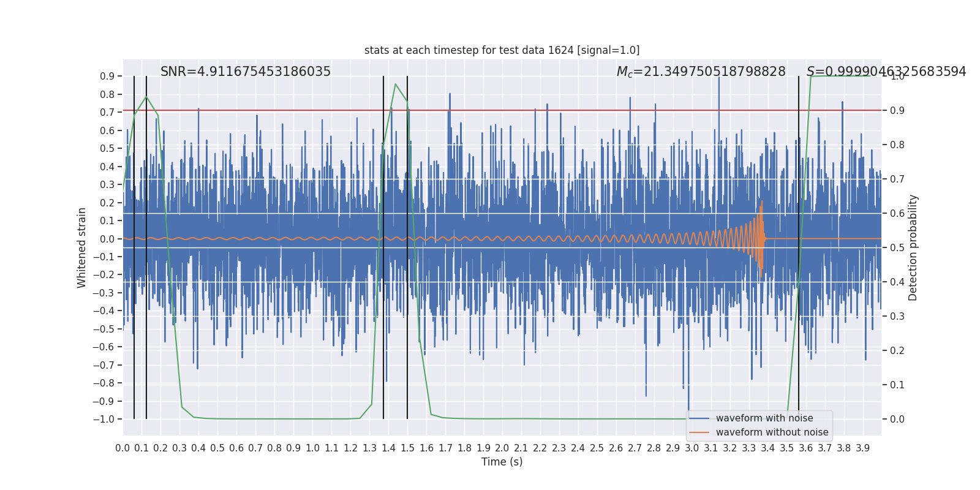
Task: Click the S=0.9999046325683594 annotation
Action: tap(886, 72)
